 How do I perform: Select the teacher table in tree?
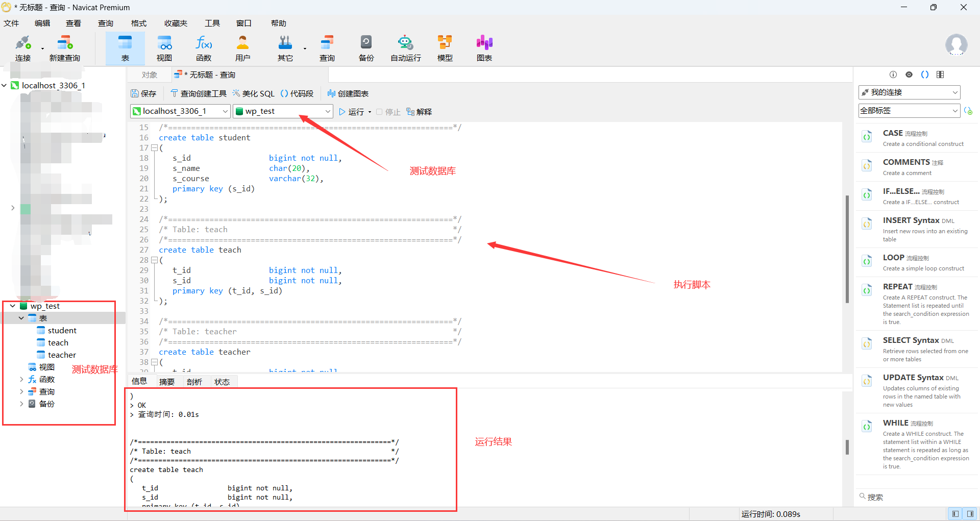62,355
